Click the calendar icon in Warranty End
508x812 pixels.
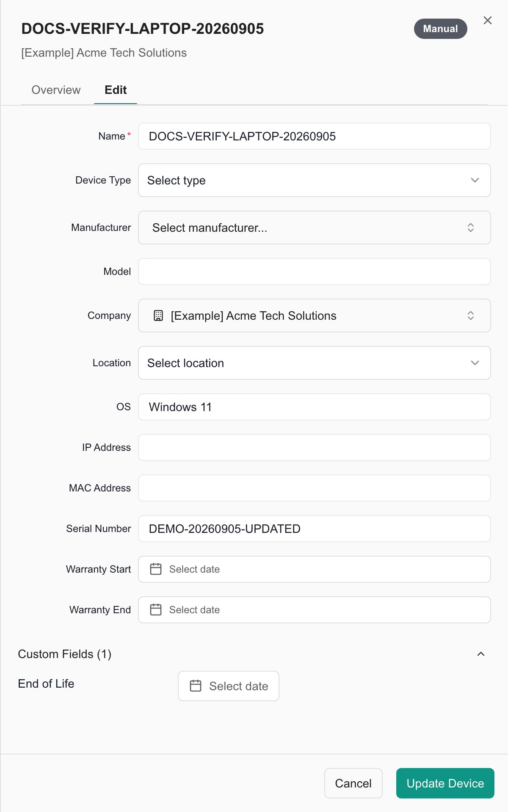coord(156,609)
